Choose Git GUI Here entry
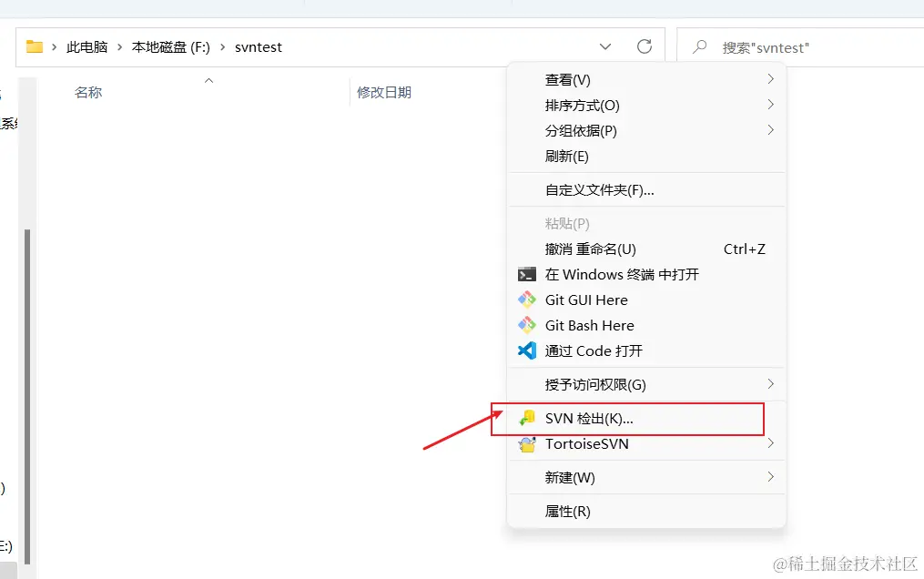The width and height of the screenshot is (924, 579). tap(646, 300)
